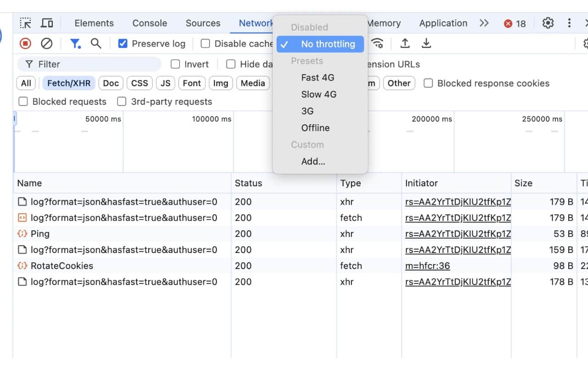588x368 pixels.
Task: Choose the 3G throttling preset
Action: (x=307, y=111)
